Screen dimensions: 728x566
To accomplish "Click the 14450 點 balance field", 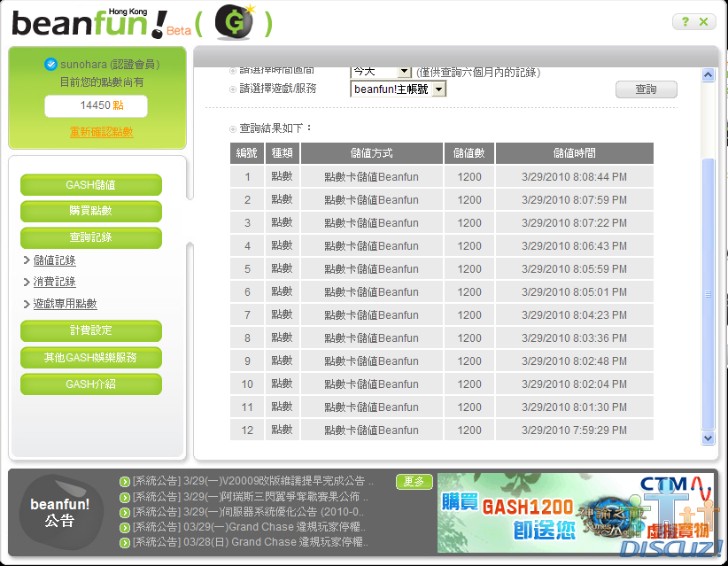I will (x=97, y=106).
